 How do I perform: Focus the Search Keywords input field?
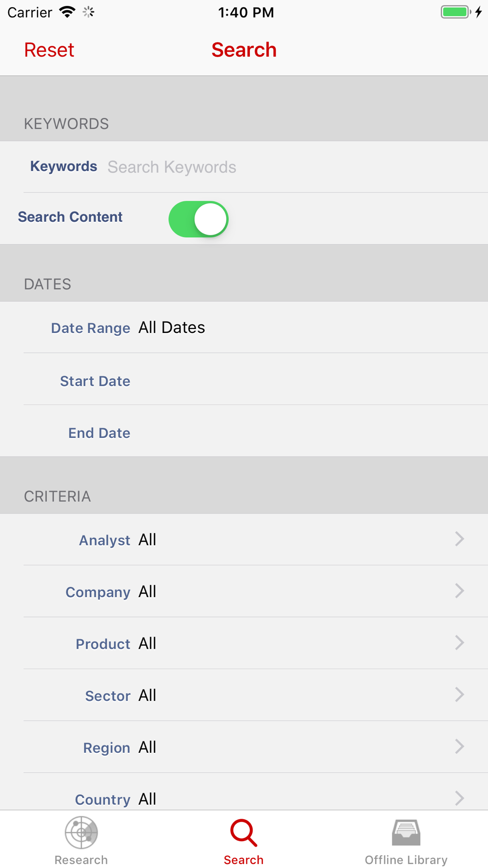click(293, 167)
